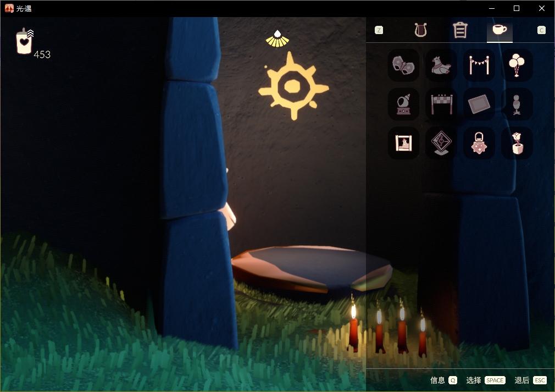This screenshot has width=555, height=392.
Task: Click the leftmost red candle
Action: pos(353,328)
